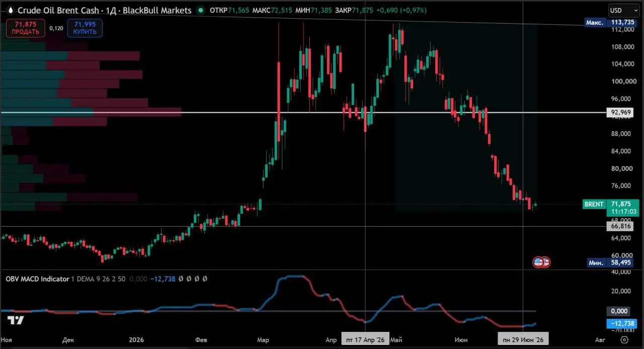Click the oil drop symbol icon
The width and height of the screenshot is (644, 349).
11,10
